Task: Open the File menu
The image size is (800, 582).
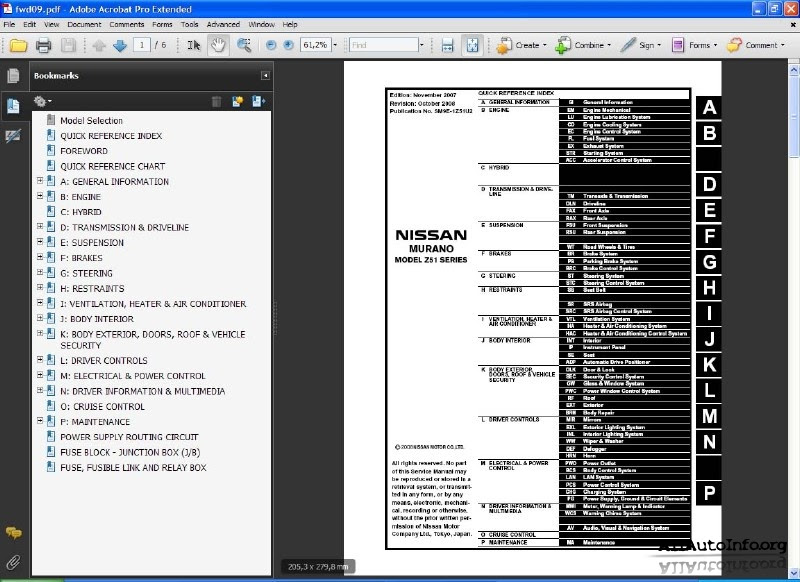Action: coord(9,24)
